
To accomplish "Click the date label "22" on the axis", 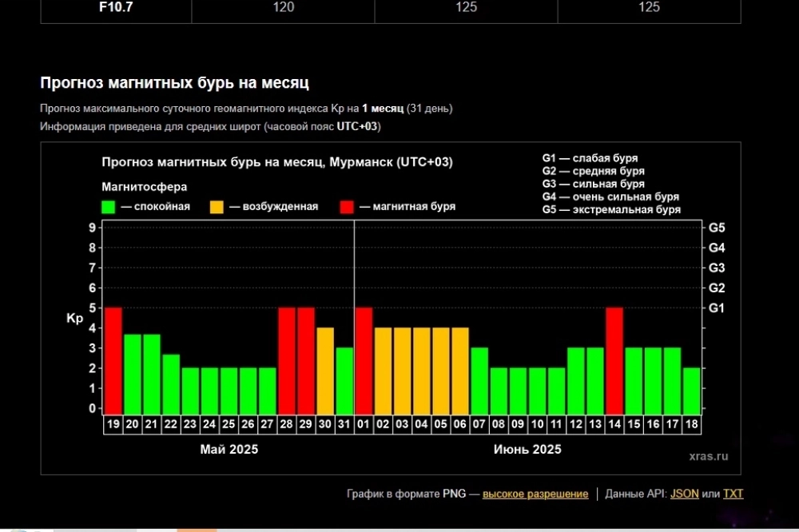I will coord(171,424).
